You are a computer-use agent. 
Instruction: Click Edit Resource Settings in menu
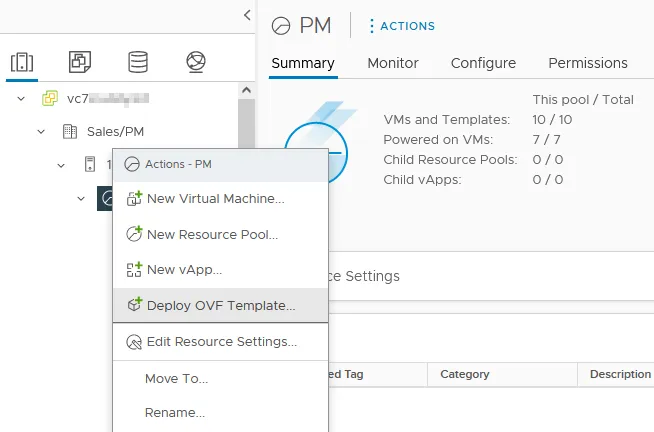(x=221, y=342)
